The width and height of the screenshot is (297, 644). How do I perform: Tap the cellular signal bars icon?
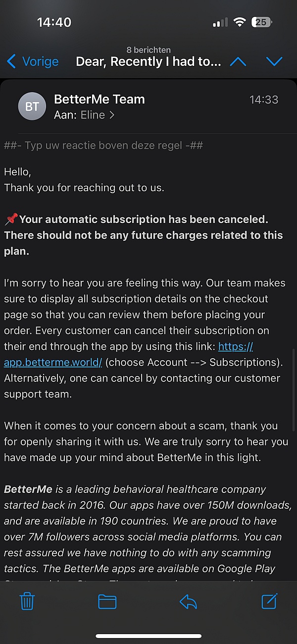pos(220,22)
